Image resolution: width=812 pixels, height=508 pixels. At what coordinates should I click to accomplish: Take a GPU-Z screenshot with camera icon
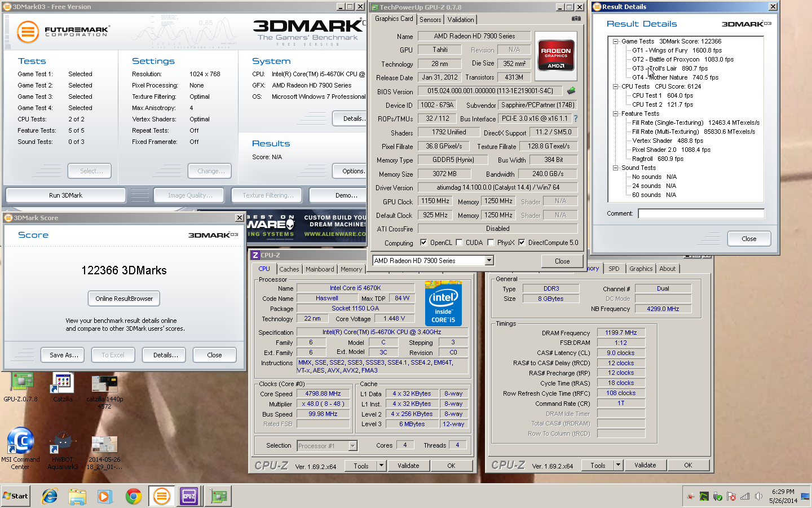pyautogui.click(x=576, y=19)
